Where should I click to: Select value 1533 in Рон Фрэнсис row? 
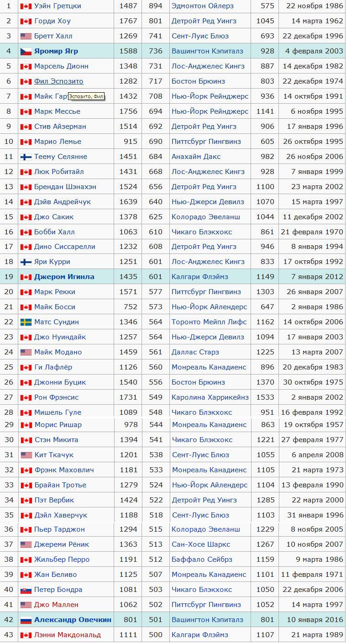265,397
